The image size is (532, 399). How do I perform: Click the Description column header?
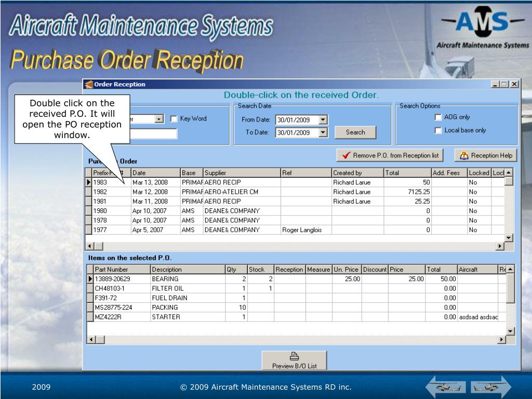pyautogui.click(x=188, y=270)
